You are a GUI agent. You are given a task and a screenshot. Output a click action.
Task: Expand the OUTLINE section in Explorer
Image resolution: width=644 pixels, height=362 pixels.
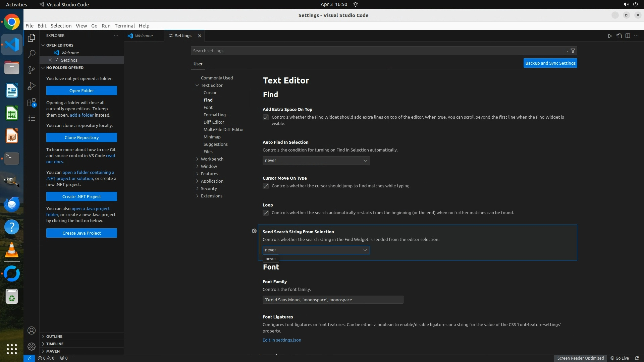[x=54, y=336]
